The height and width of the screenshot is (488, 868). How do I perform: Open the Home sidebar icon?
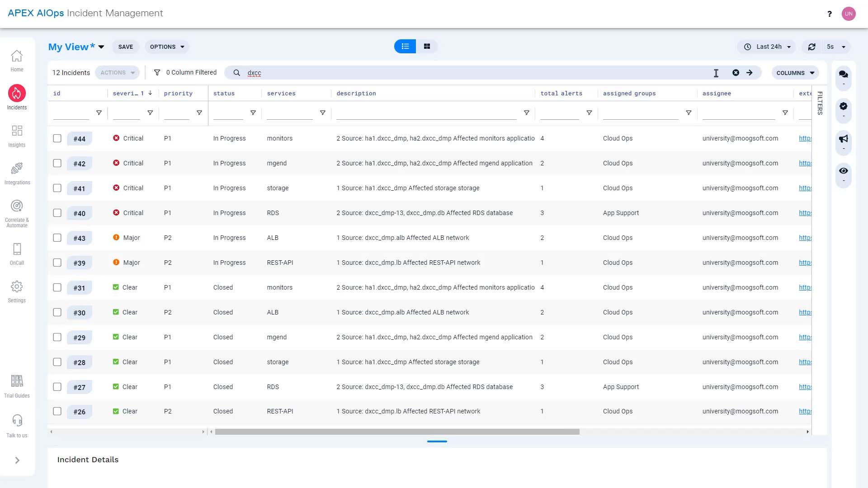[17, 61]
